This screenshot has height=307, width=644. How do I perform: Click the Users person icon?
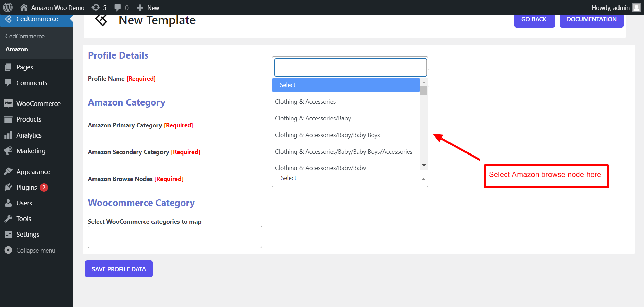[9, 203]
